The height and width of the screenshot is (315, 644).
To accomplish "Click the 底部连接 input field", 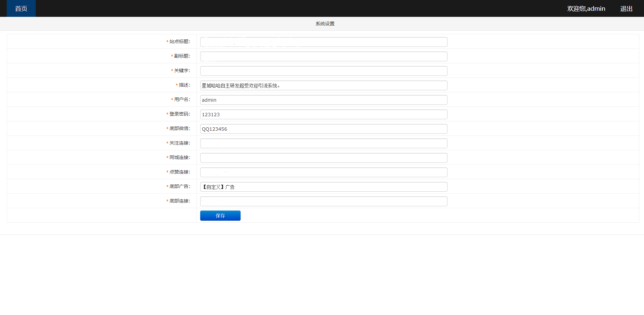I will tap(323, 201).
